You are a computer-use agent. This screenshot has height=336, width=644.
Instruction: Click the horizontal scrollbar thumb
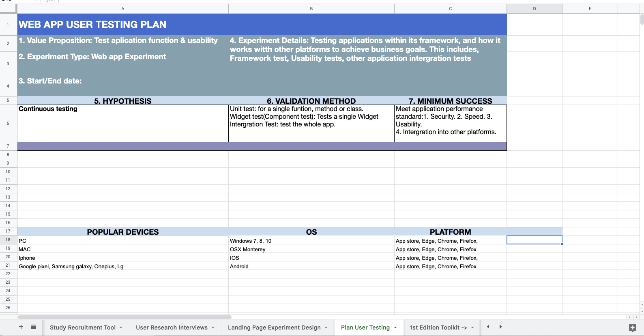click(125, 317)
